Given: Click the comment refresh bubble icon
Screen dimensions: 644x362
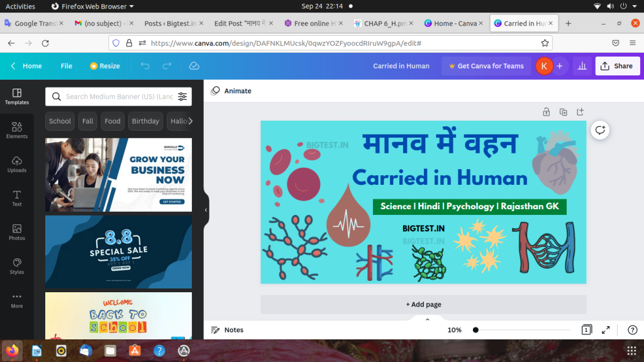Looking at the screenshot, I should (x=600, y=130).
